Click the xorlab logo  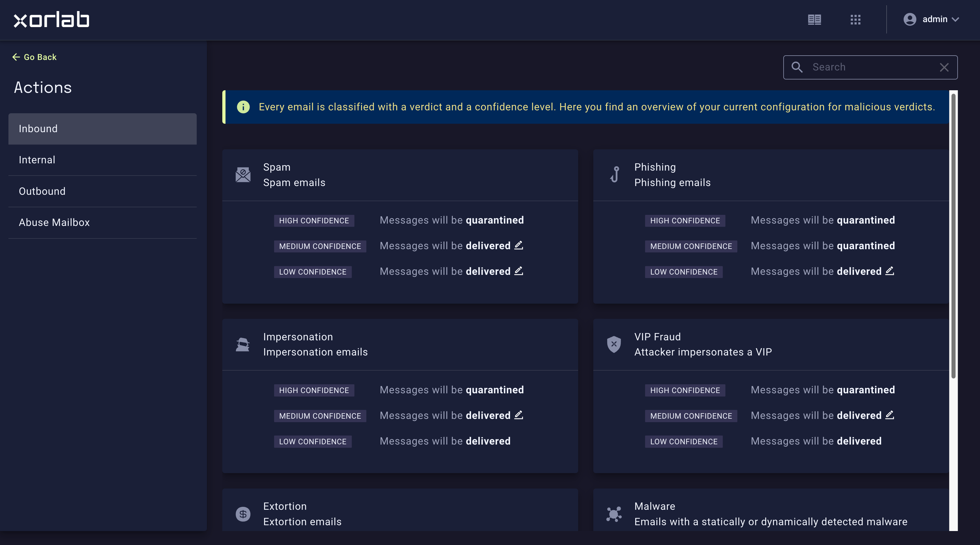coord(52,20)
